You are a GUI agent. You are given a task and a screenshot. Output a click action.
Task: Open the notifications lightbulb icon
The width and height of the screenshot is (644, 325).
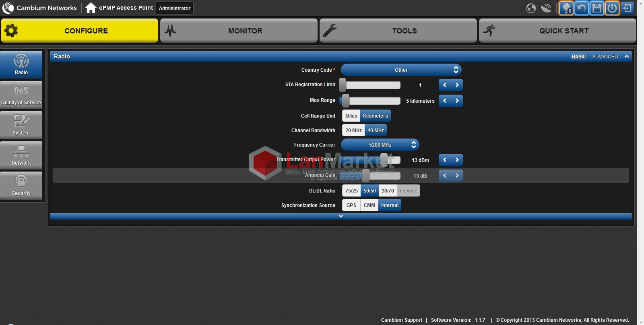[566, 8]
